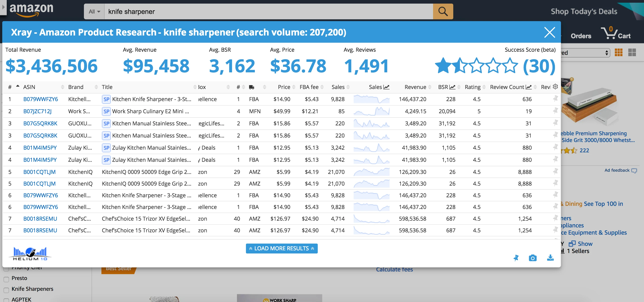644x302 pixels.
Task: Click the pin icon in Xray footer
Action: click(x=516, y=258)
